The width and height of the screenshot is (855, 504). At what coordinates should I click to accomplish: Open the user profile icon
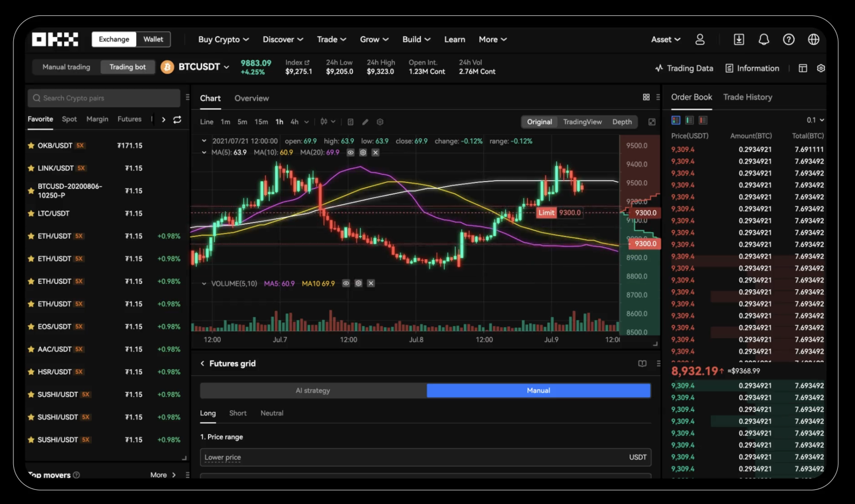(700, 39)
